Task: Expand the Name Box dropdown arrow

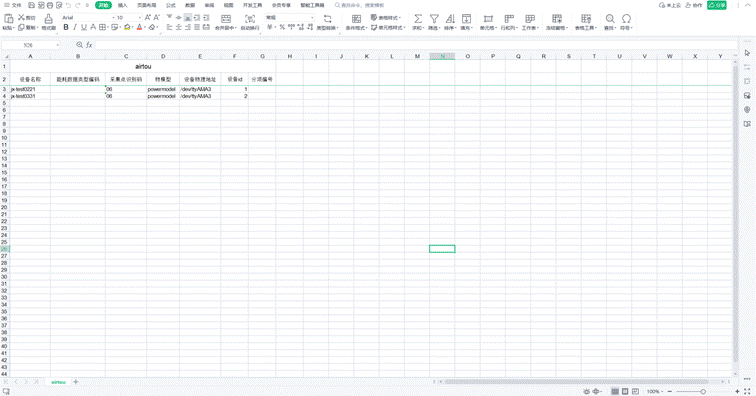Action: [x=57, y=45]
